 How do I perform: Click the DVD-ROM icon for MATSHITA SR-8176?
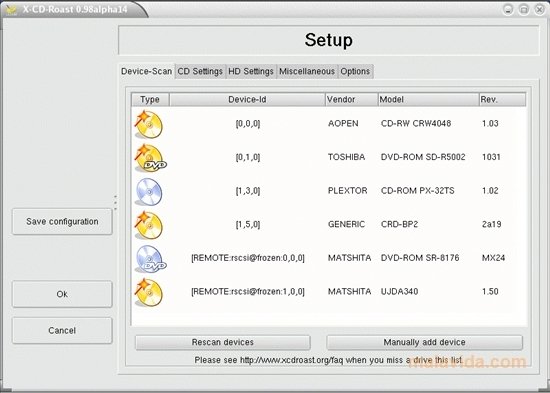[151, 259]
